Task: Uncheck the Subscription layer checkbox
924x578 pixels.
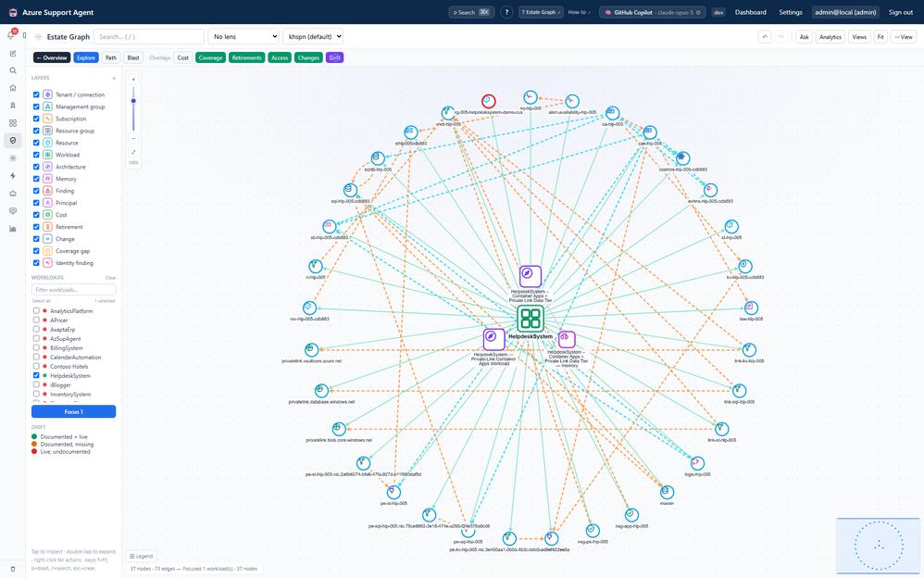Action: tap(36, 119)
